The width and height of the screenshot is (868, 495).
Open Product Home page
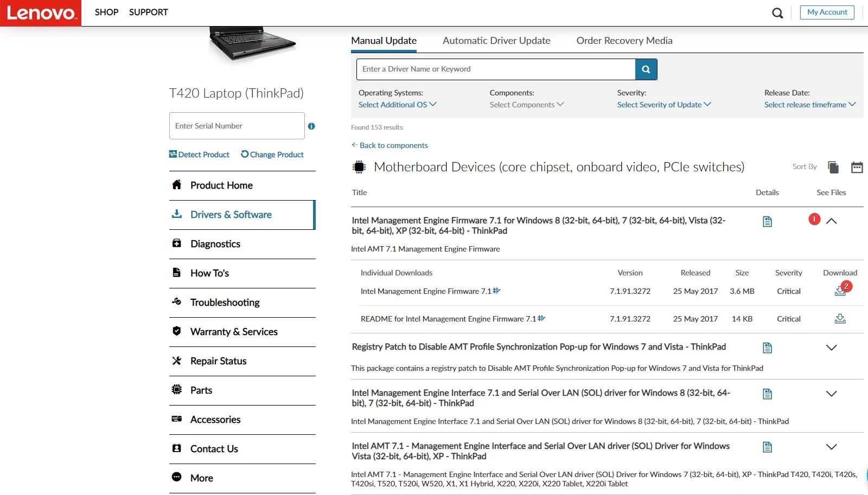[x=242, y=185]
